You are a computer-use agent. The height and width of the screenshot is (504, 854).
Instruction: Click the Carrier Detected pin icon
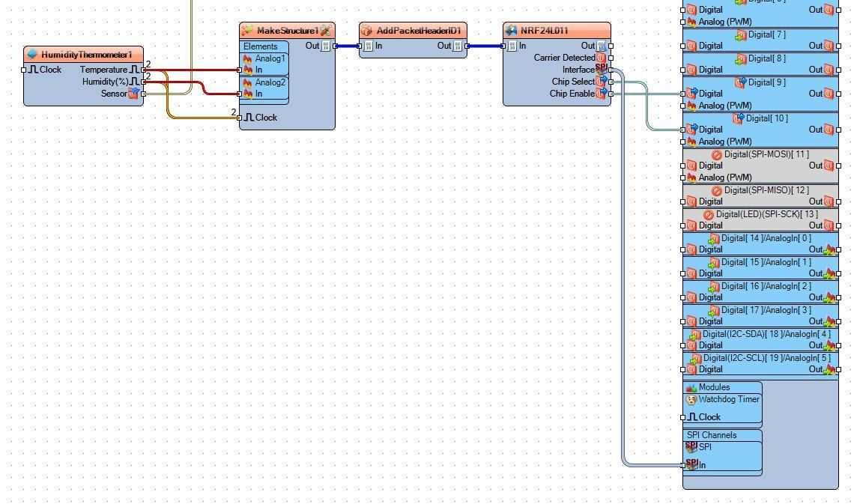[602, 57]
